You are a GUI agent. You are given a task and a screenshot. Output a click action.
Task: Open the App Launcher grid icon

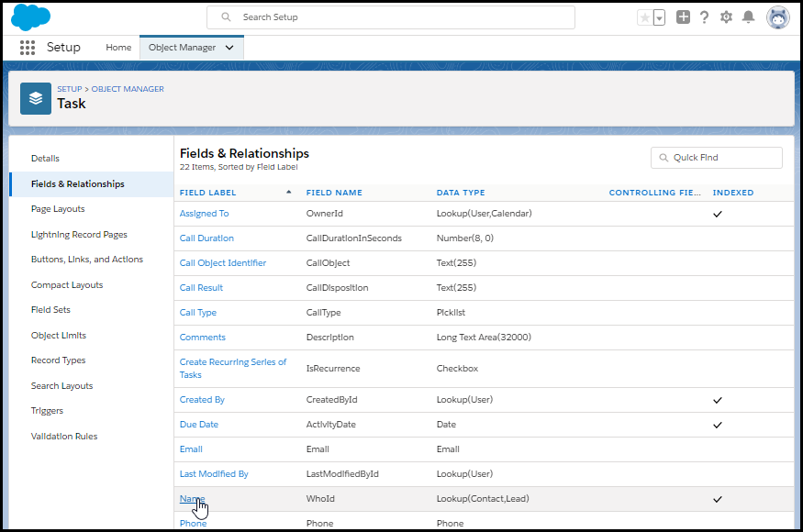pyautogui.click(x=28, y=48)
